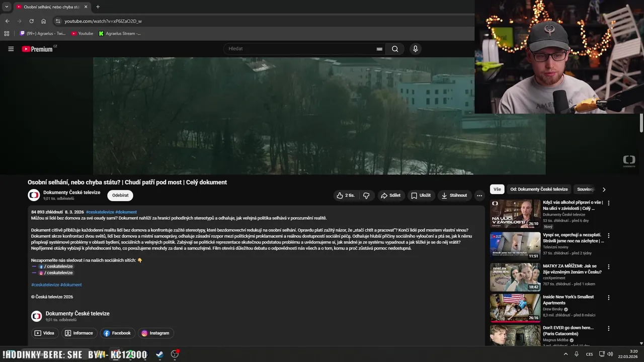Share the video via Sdílet
Screen dimensions: 644x362
[x=390, y=196]
